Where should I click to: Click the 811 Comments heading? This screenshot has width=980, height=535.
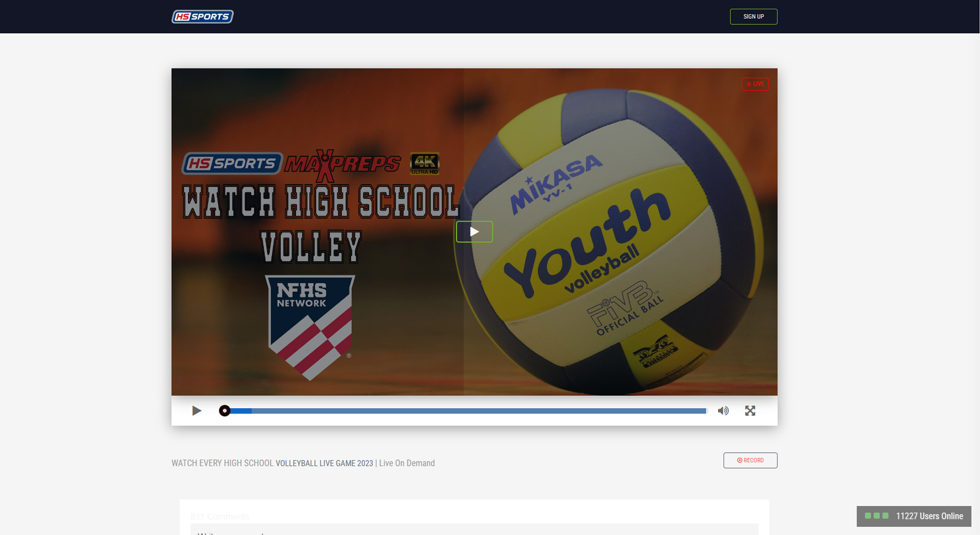click(x=220, y=516)
